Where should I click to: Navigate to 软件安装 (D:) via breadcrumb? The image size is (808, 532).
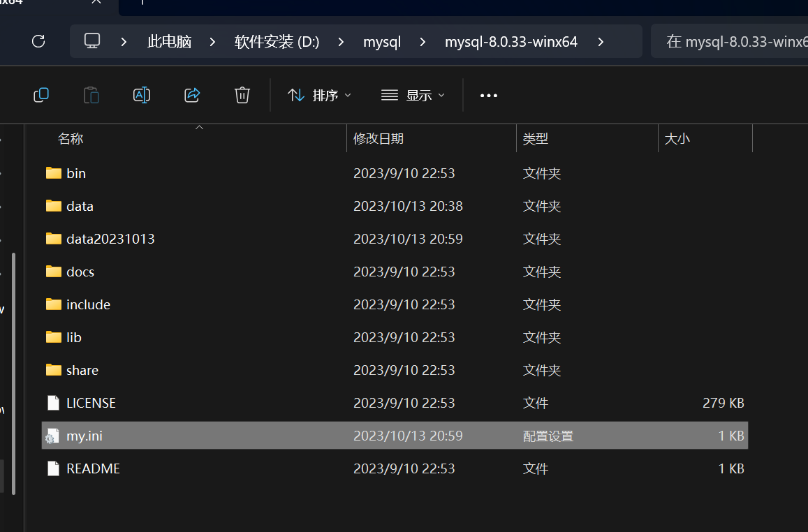pos(277,41)
